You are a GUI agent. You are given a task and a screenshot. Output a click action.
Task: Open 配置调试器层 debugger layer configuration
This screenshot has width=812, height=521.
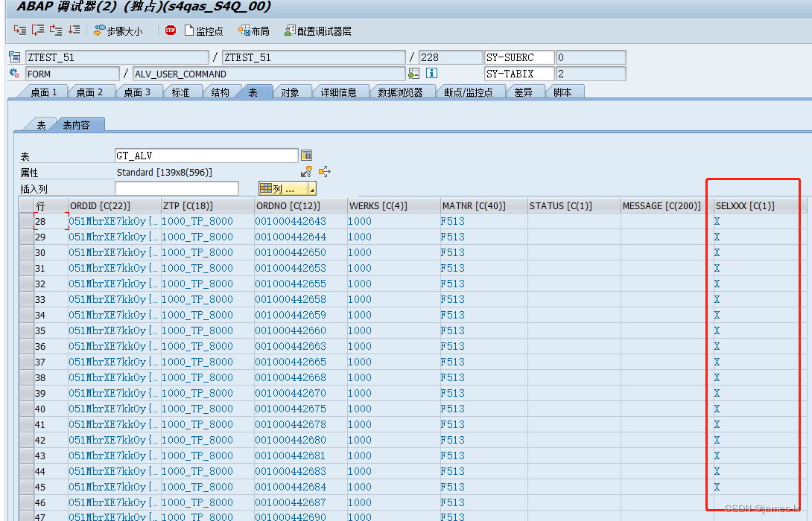tap(317, 31)
